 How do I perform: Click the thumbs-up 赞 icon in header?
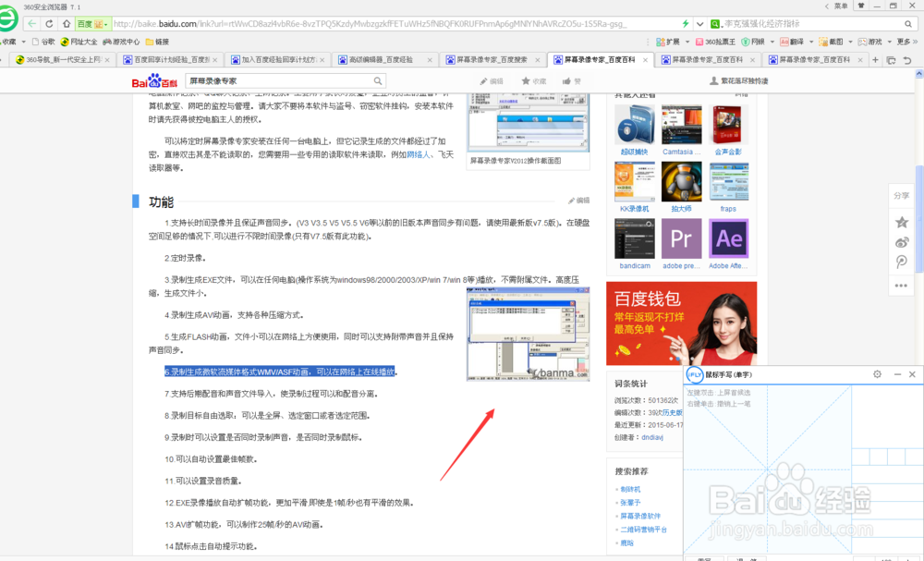(x=566, y=81)
